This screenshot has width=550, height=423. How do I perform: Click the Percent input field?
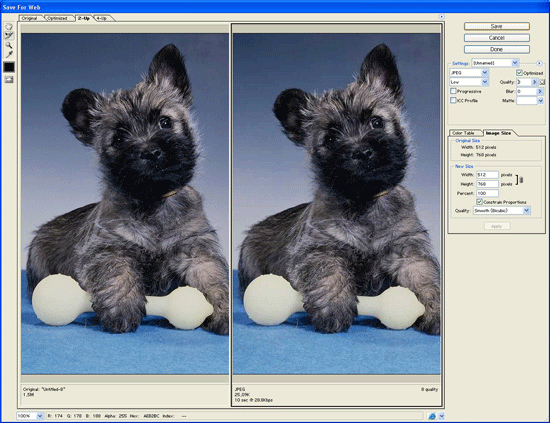487,193
